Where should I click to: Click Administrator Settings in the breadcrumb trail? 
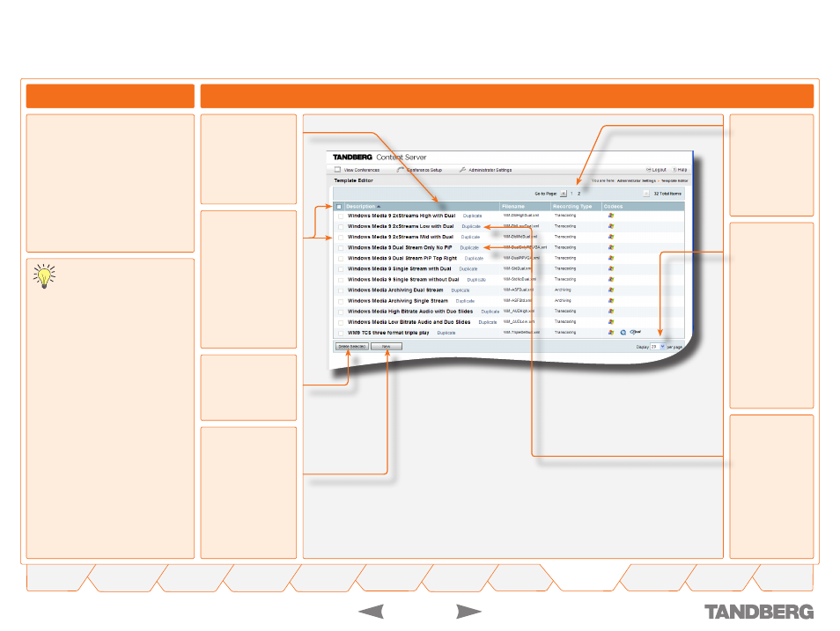pyautogui.click(x=637, y=181)
